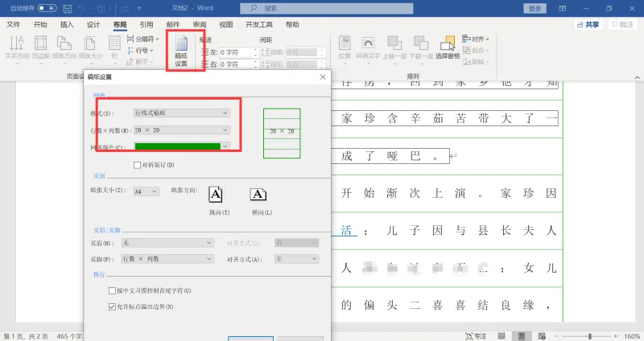Switch to the 插入 ribbon tab
This screenshot has height=341, width=644.
[67, 25]
